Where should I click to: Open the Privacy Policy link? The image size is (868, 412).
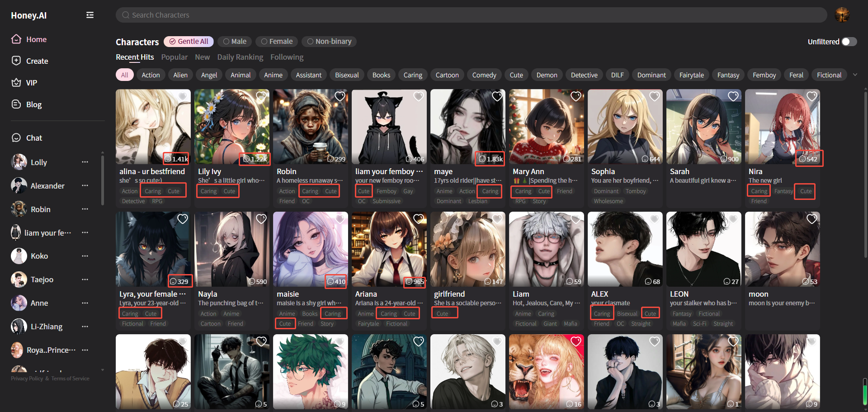[x=27, y=379]
